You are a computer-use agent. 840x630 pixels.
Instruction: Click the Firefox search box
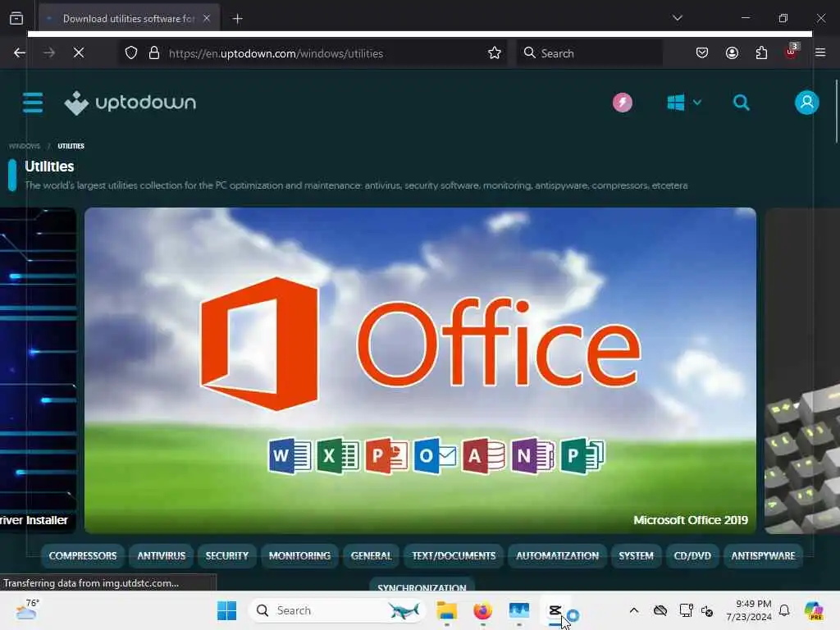(589, 53)
